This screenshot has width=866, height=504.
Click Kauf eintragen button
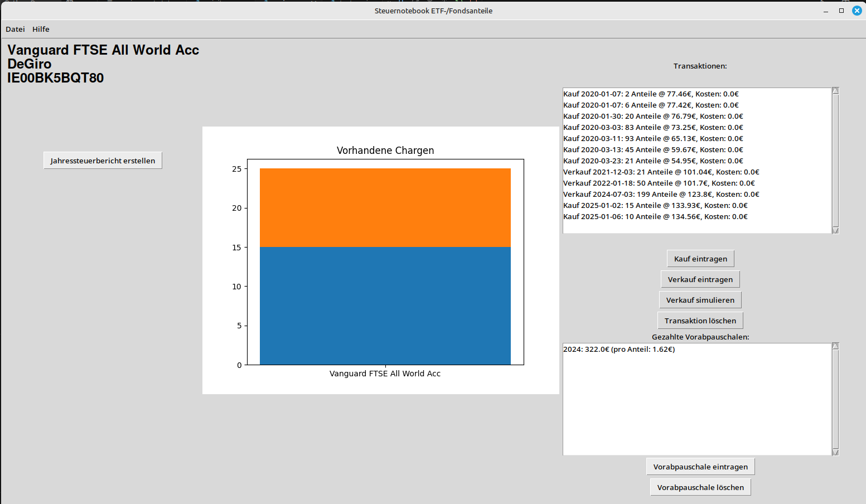click(x=700, y=259)
